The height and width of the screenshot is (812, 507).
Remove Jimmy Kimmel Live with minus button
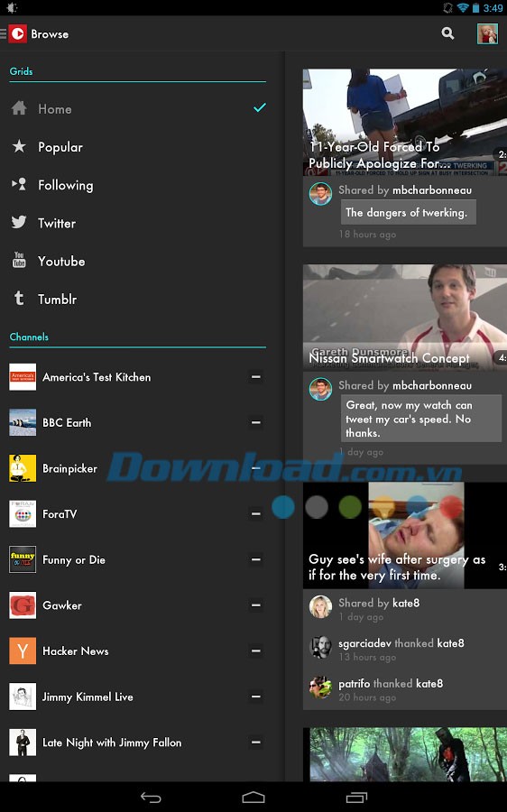click(x=256, y=697)
